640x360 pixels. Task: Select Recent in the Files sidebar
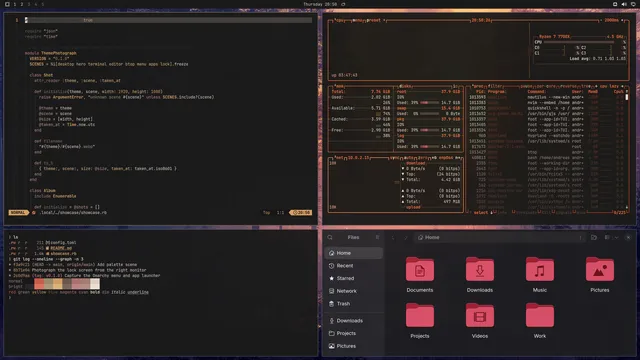[353, 266]
